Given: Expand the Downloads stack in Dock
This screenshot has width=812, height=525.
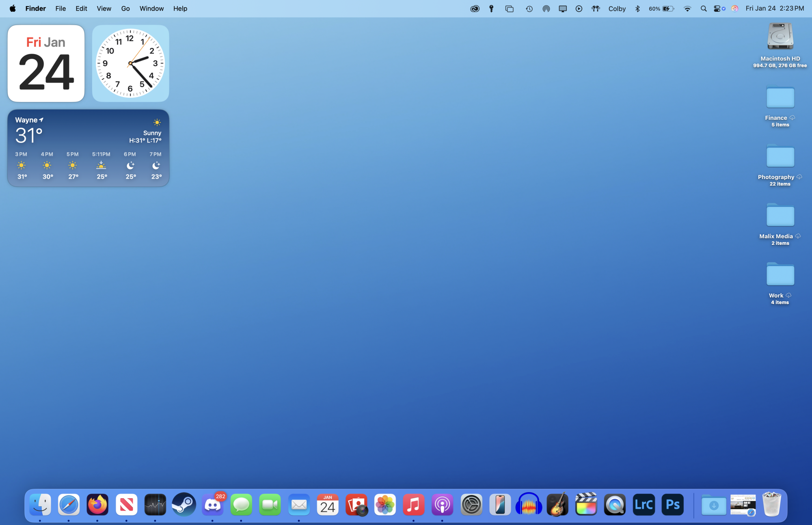Looking at the screenshot, I should coord(713,505).
